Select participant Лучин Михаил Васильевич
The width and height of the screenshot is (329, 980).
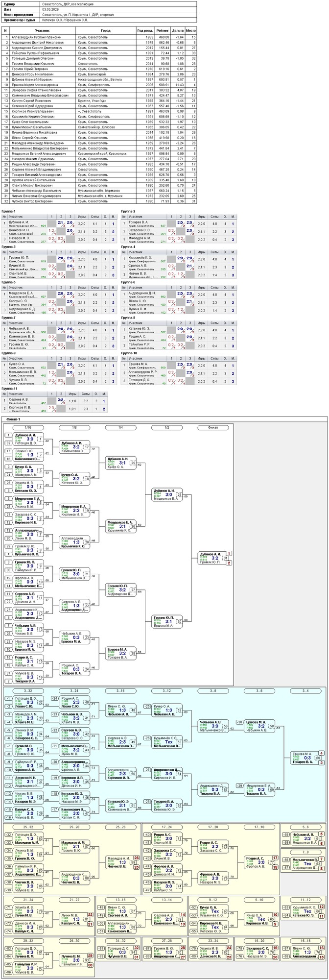31,127
